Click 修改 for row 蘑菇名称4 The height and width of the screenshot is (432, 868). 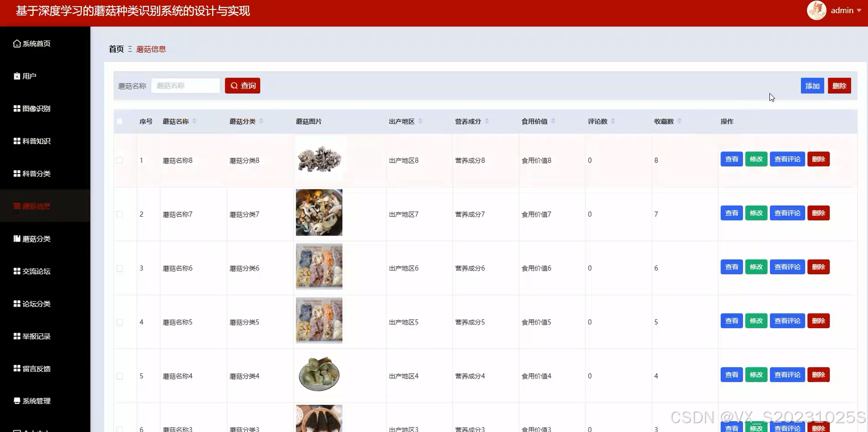[x=757, y=374]
